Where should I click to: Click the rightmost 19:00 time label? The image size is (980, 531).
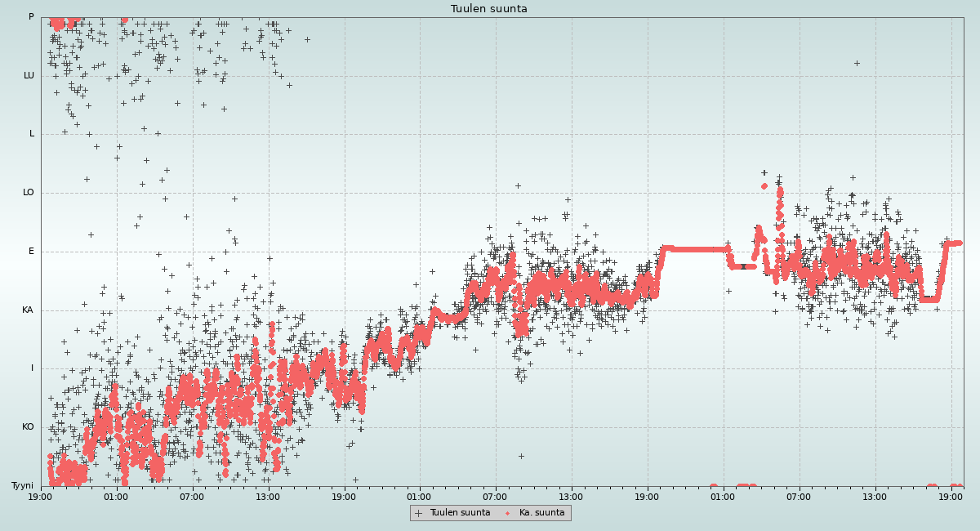coord(951,497)
